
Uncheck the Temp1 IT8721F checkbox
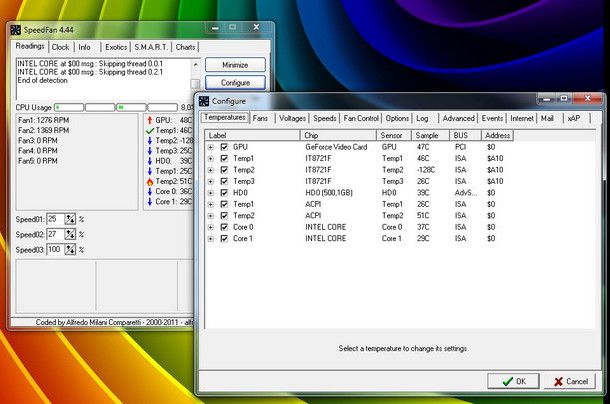click(224, 158)
